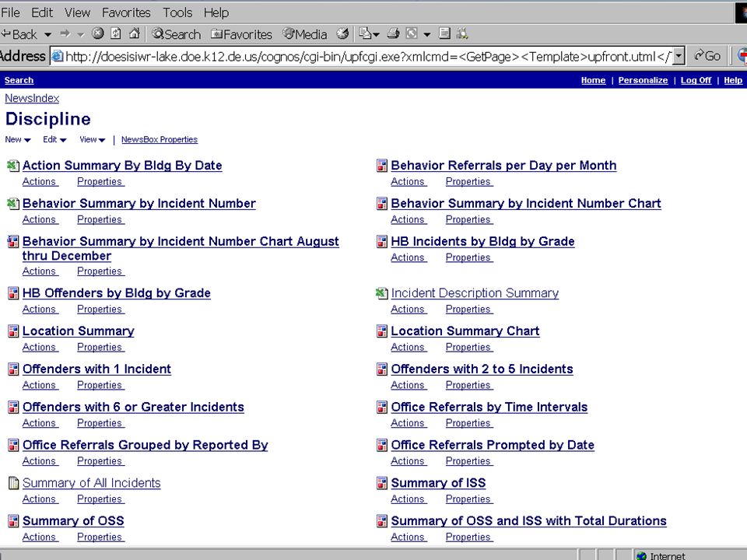Click the report icon beside Behavior Referrals per Day per Month

pyautogui.click(x=381, y=166)
